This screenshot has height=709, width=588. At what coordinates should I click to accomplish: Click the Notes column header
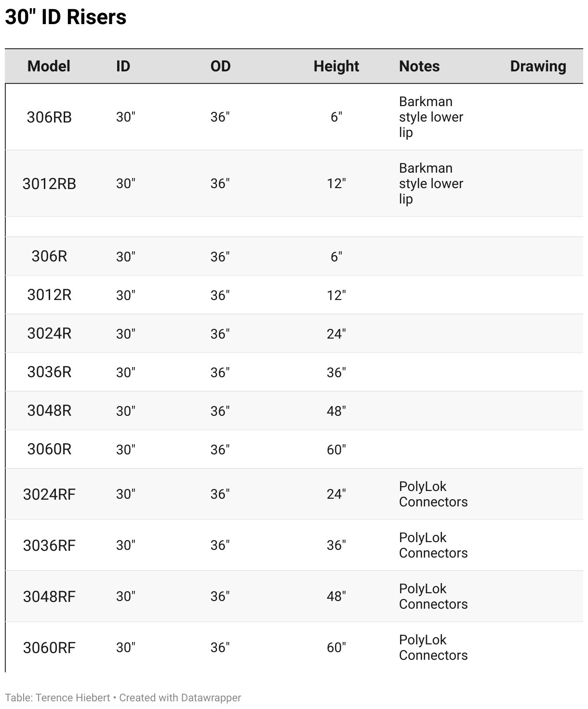(x=419, y=66)
